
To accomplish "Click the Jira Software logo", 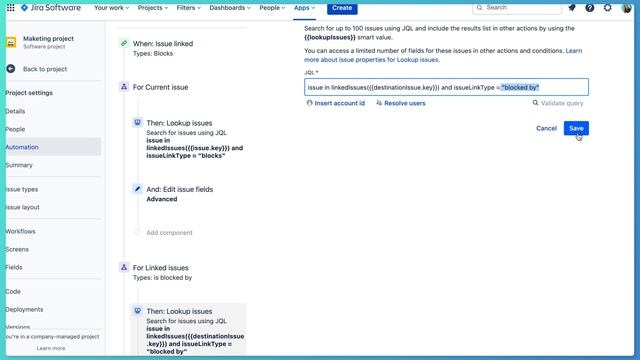I will pos(51,8).
